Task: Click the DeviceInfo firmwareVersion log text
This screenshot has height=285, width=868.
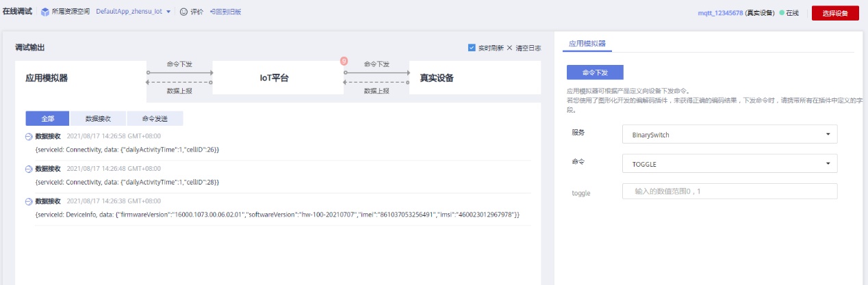Action: 277,215
